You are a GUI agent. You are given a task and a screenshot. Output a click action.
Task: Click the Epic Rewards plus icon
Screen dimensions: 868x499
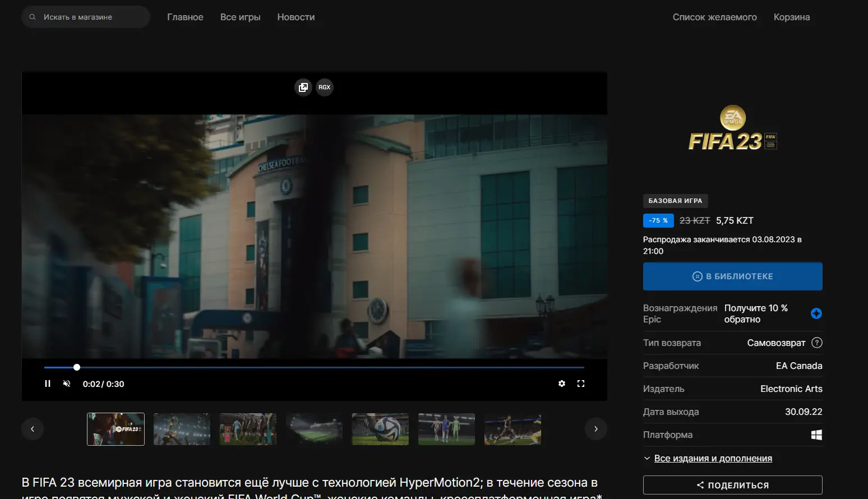pyautogui.click(x=816, y=313)
